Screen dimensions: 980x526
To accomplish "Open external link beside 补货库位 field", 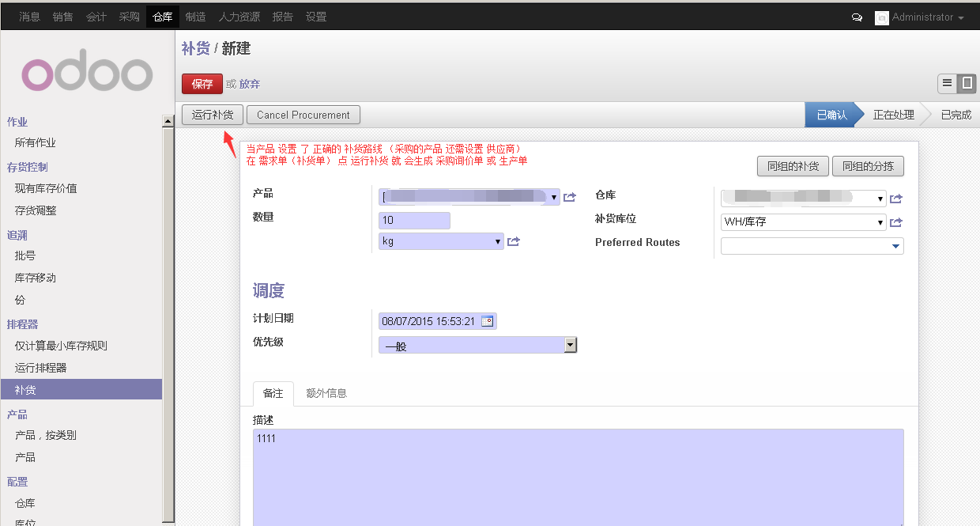I will pyautogui.click(x=895, y=222).
